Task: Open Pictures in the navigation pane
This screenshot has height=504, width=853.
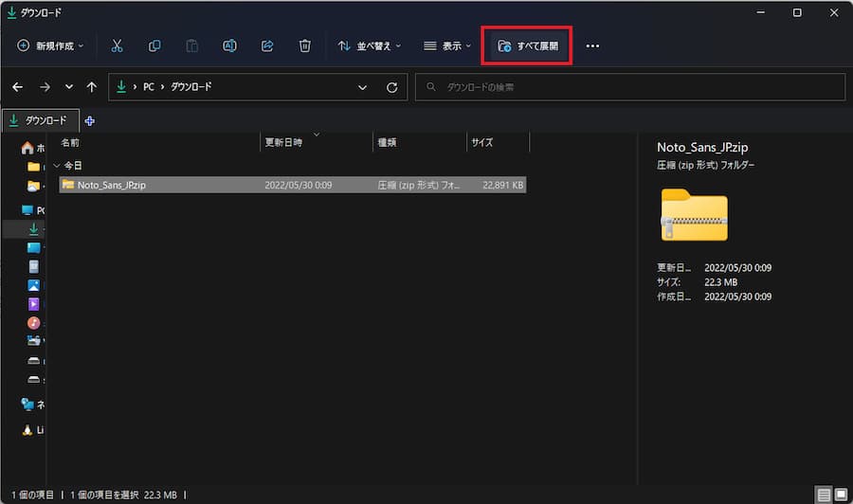Action: [x=34, y=285]
